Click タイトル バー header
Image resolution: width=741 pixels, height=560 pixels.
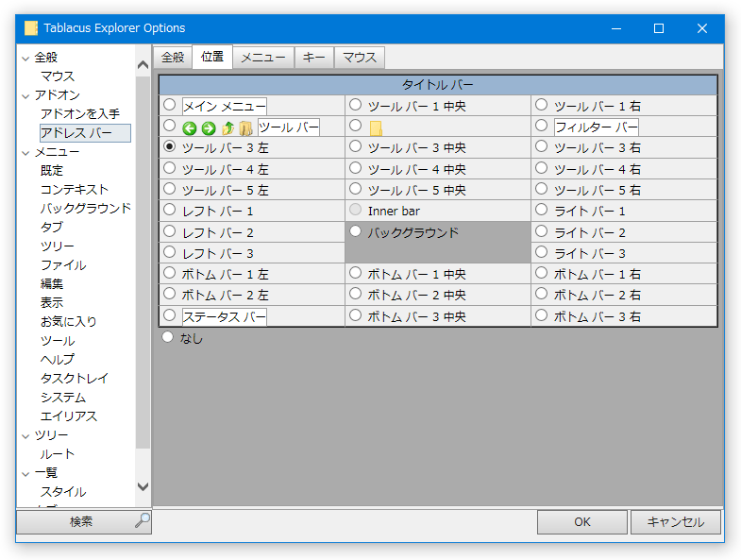pos(438,85)
